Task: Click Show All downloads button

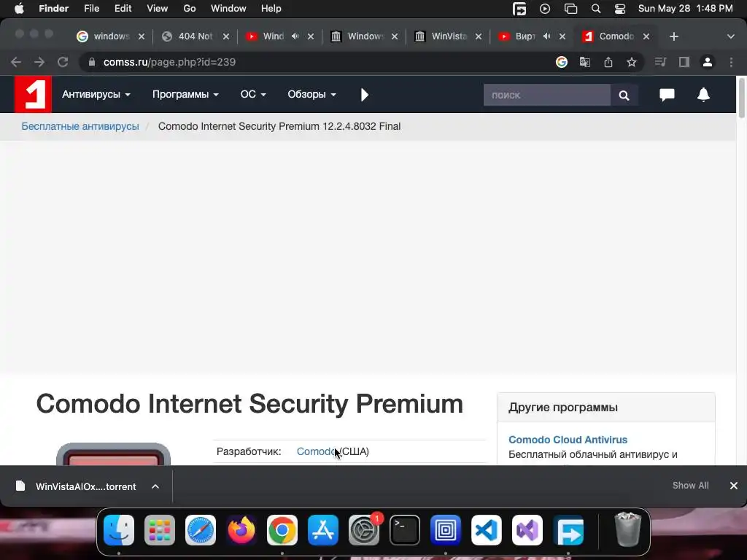Action: pyautogui.click(x=690, y=485)
